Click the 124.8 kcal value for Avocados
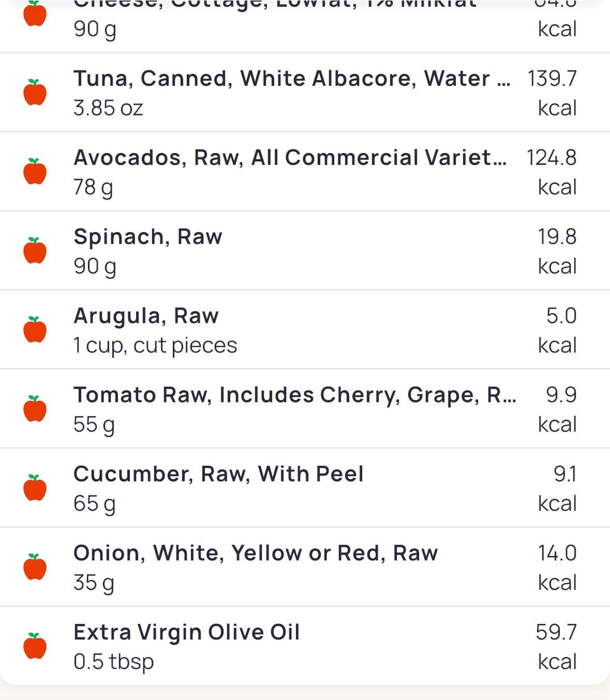The image size is (610, 700). click(551, 172)
